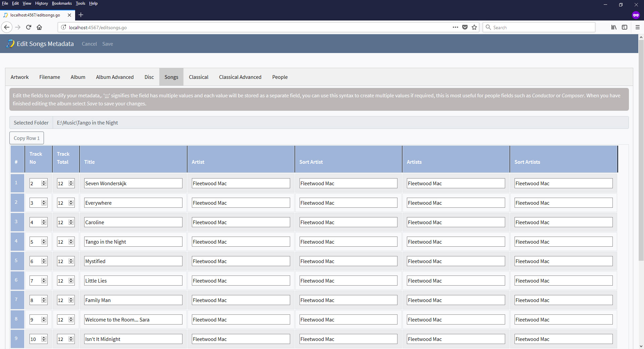644x349 pixels.
Task: Open the Firefox hamburger menu
Action: [x=638, y=28]
